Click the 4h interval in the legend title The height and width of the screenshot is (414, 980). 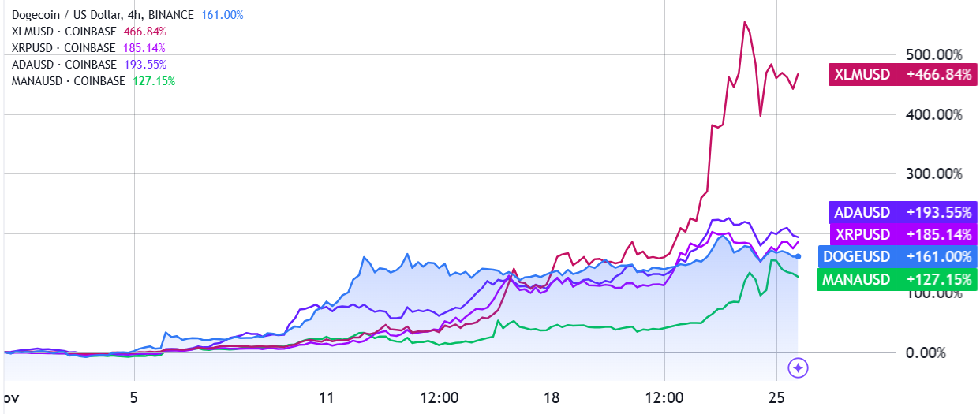(x=137, y=15)
